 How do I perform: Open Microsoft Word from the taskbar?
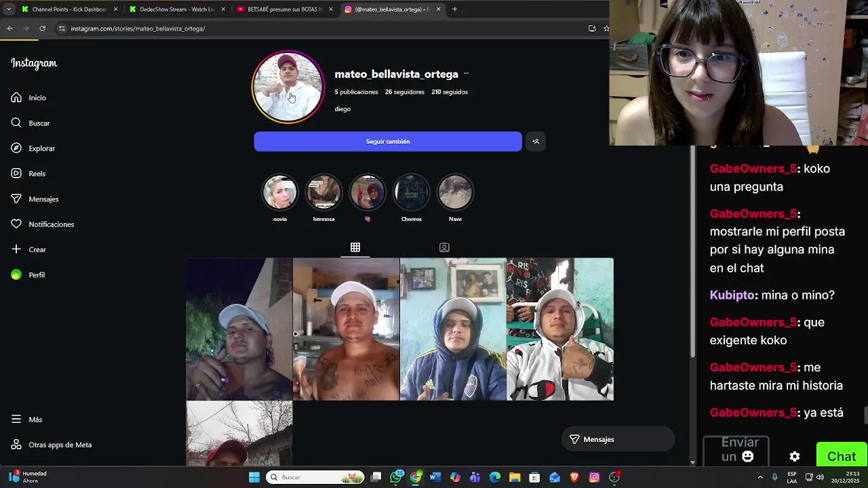435,477
